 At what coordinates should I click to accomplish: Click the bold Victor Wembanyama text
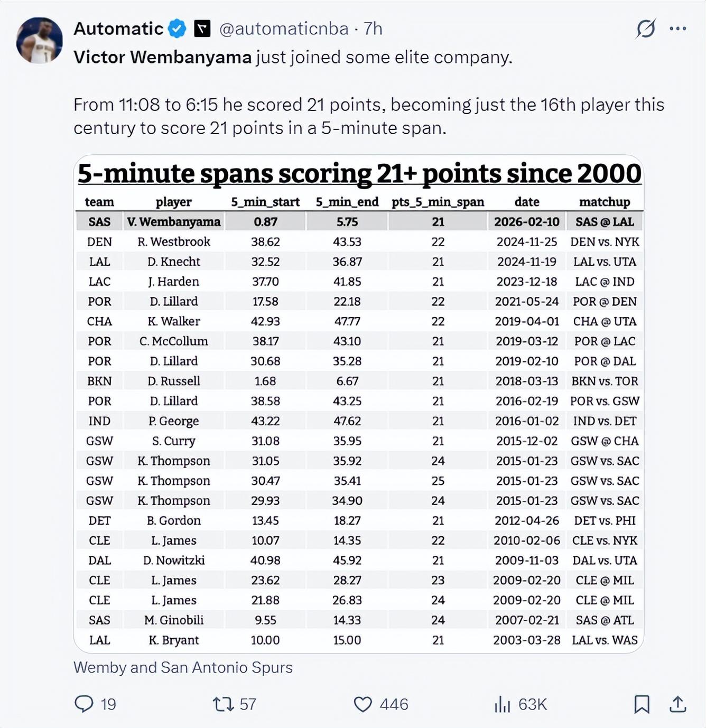(x=163, y=57)
